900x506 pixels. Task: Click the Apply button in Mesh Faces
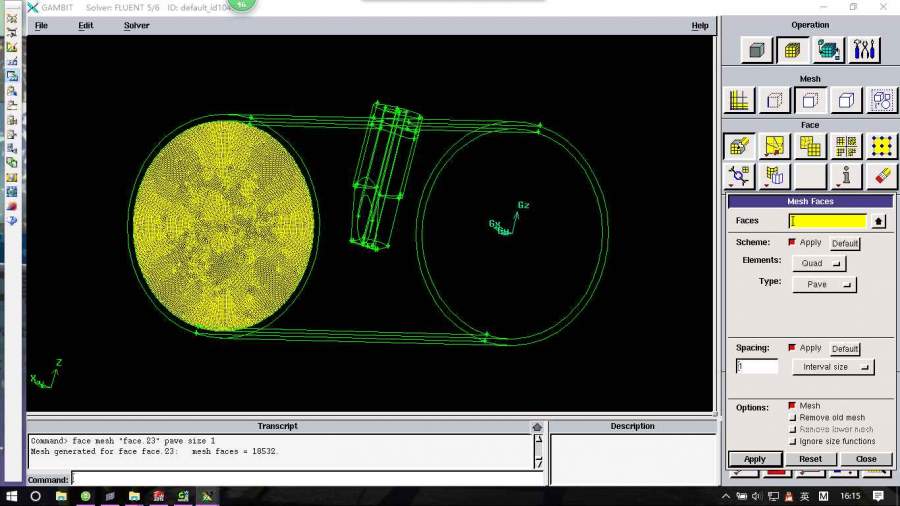755,459
